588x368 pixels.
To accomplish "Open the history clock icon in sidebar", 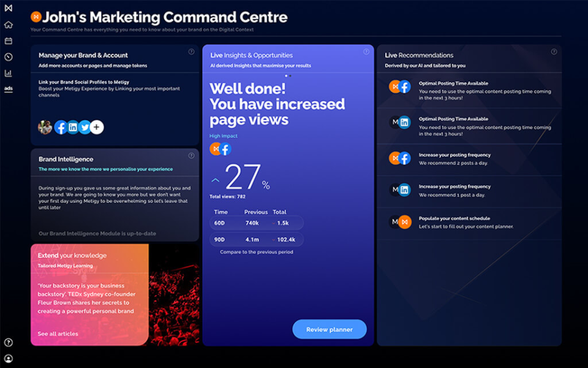I will [9, 56].
